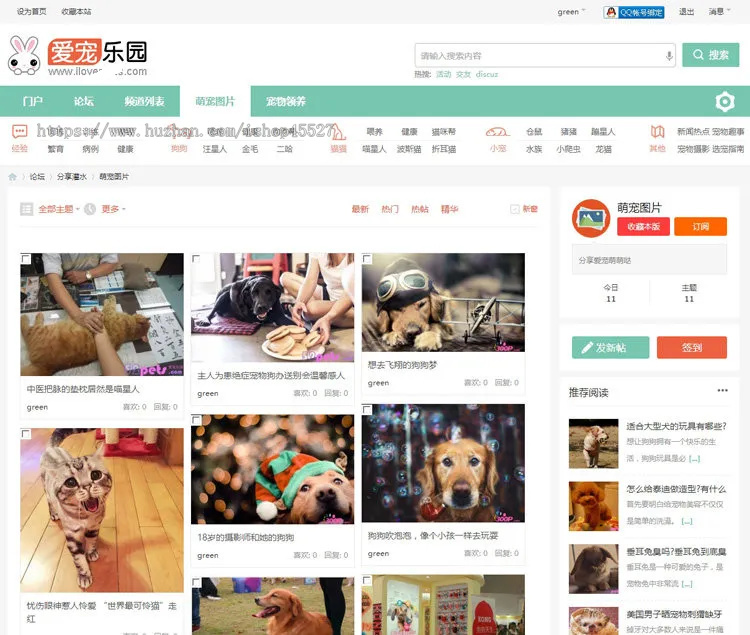750x635 pixels.
Task: Click the QQ账号绑定 penguin icon
Action: [x=611, y=12]
